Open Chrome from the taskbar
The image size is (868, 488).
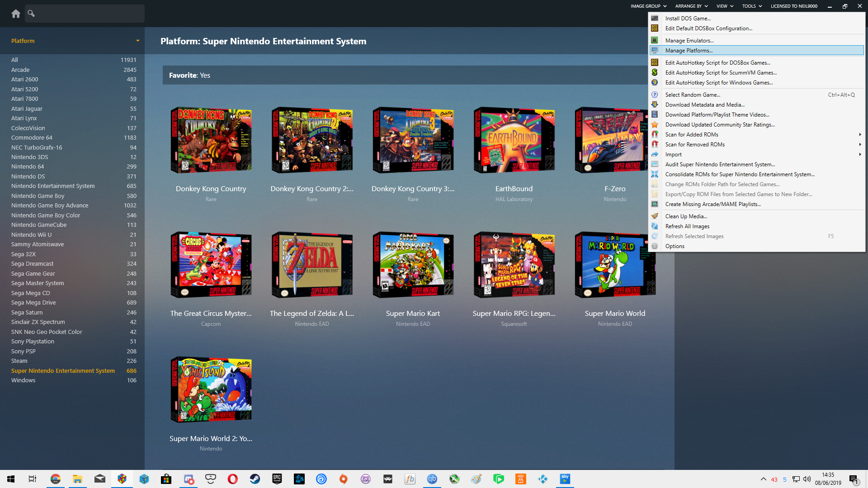(56, 479)
